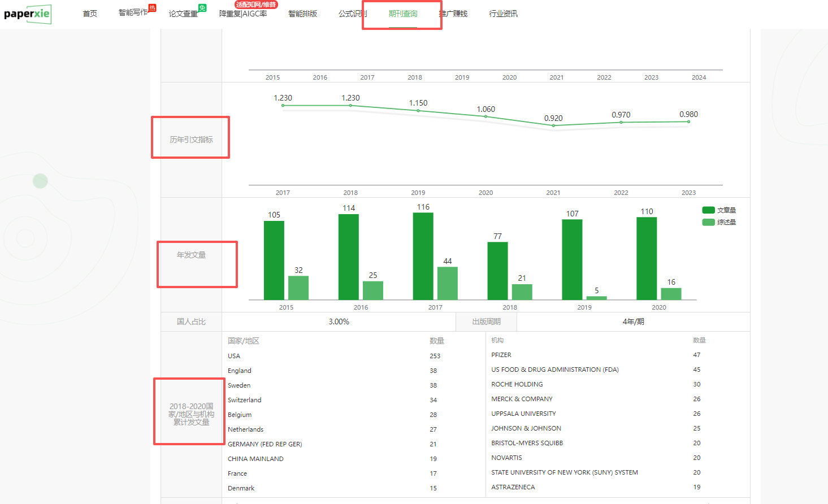Open 行业资讯 in the top navigation
This screenshot has width=828, height=504.
pos(503,14)
